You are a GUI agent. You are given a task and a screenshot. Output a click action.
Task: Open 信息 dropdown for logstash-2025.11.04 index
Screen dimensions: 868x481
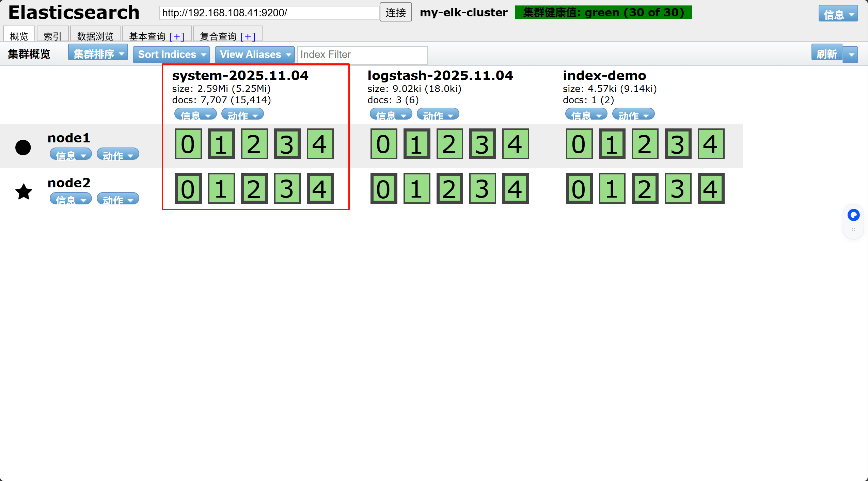point(391,114)
